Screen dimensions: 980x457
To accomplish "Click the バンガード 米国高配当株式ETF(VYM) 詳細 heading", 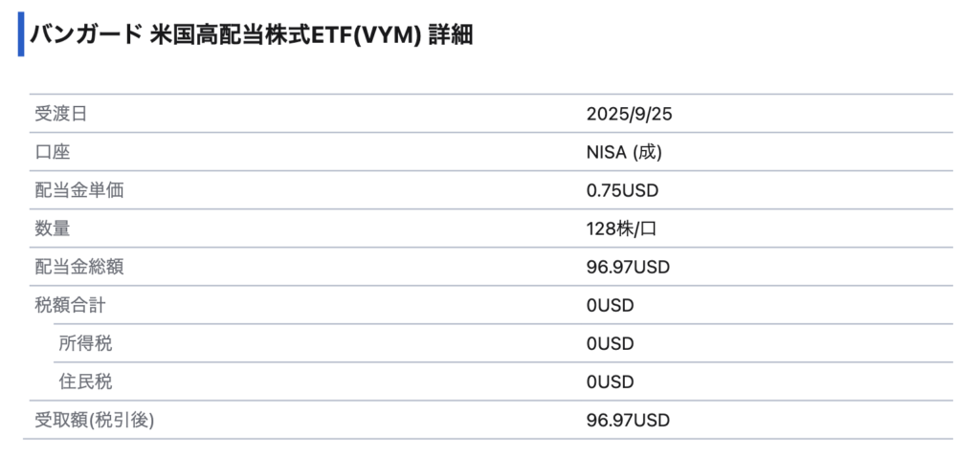I will (x=251, y=35).
